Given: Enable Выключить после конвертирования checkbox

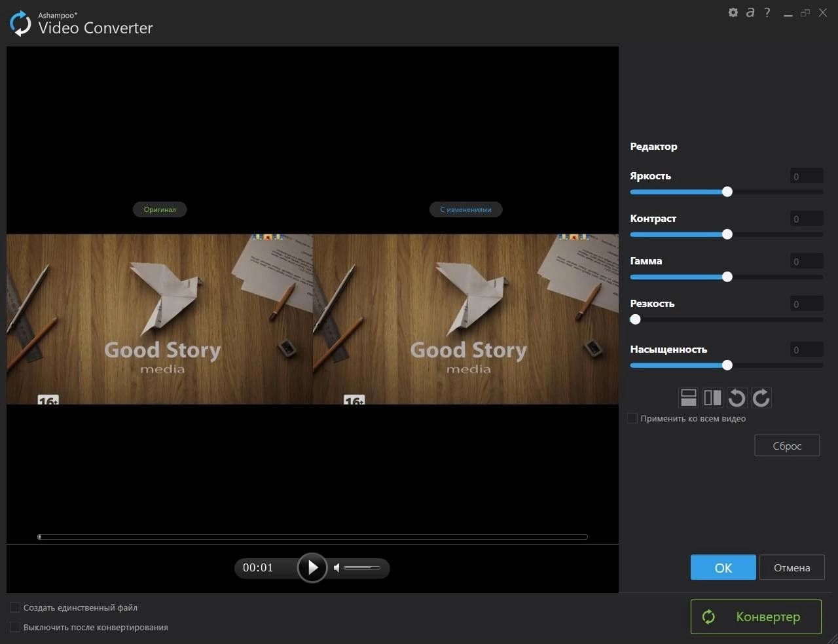Looking at the screenshot, I should [x=15, y=627].
